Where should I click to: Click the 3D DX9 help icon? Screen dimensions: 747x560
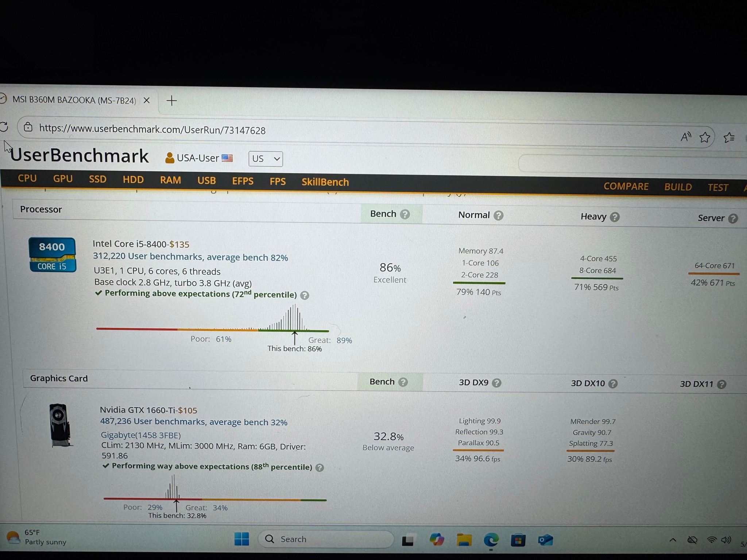click(x=496, y=383)
